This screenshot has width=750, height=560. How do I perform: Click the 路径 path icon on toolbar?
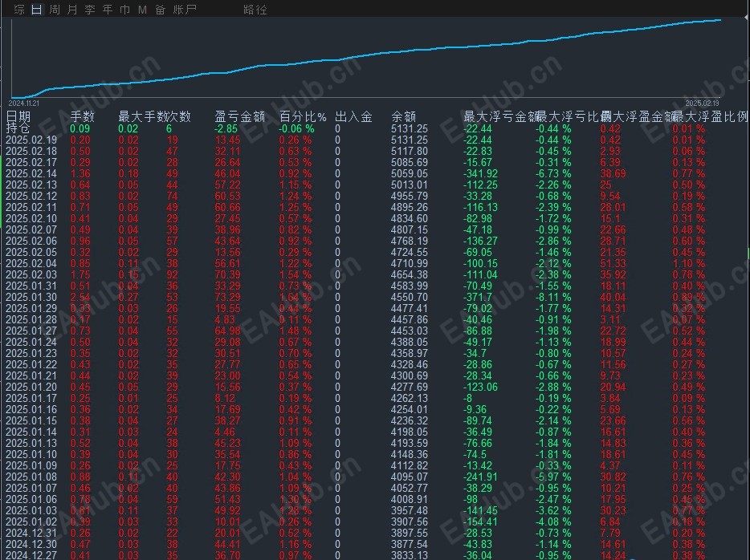pos(255,10)
